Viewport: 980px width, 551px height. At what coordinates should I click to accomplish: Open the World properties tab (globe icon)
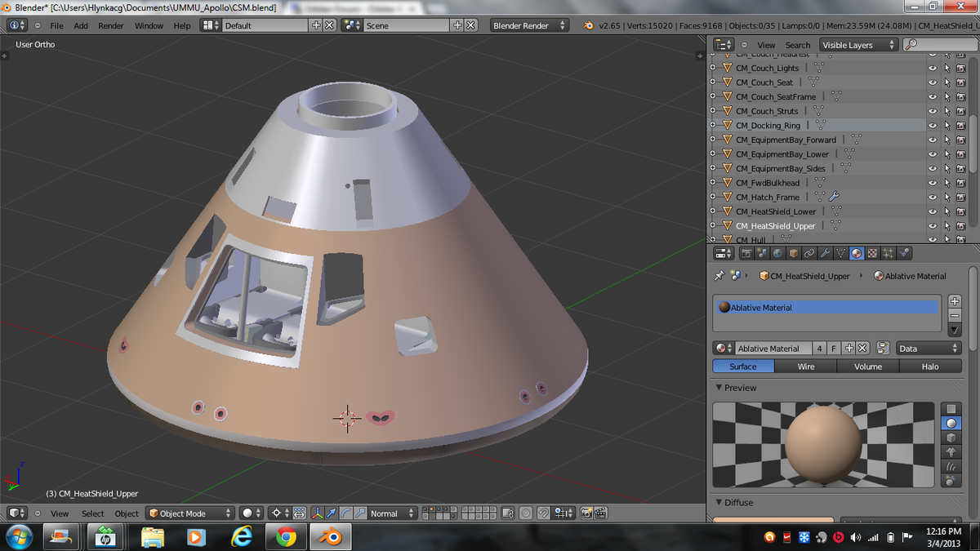pos(778,254)
